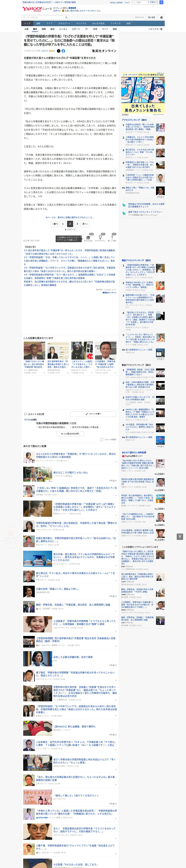Select the ライブ tab in main navigation

49,24
